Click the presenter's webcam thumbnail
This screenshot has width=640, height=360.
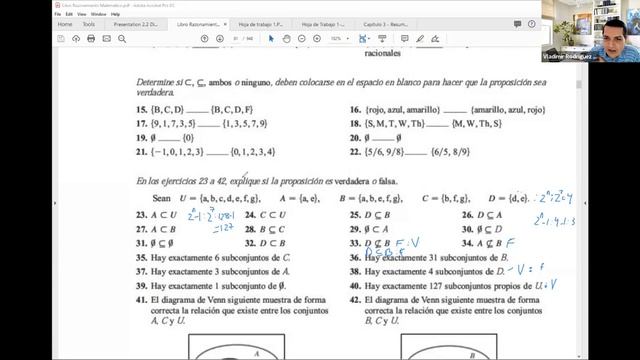[591, 31]
